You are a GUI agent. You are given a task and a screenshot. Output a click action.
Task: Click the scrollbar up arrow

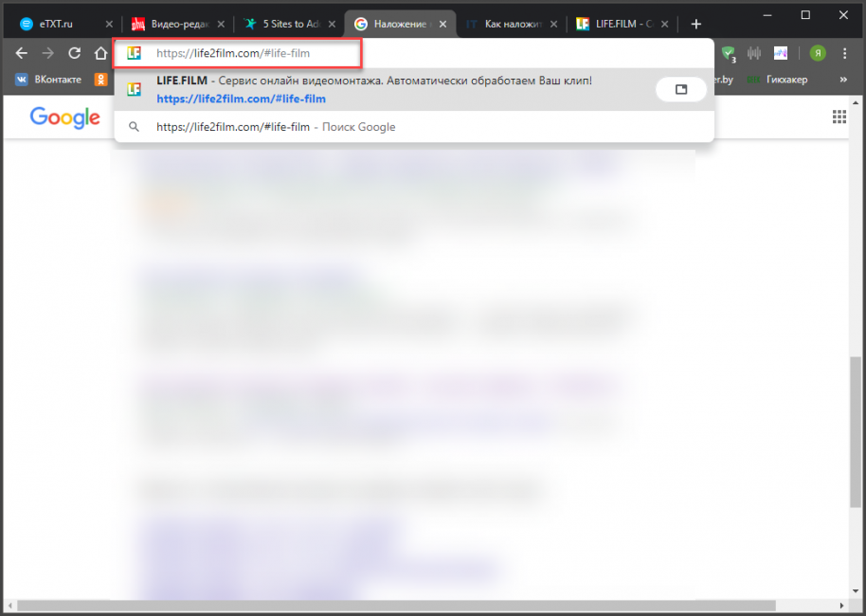pyautogui.click(x=856, y=102)
